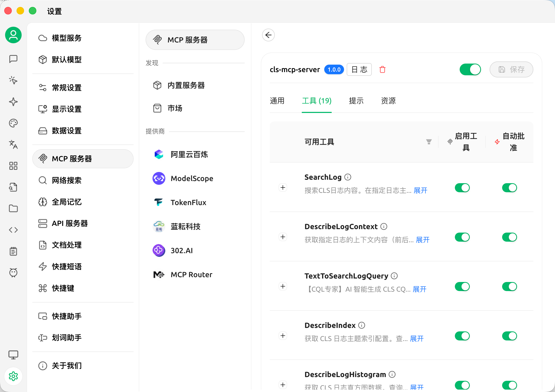Expand the SearchLog row with plus button
The width and height of the screenshot is (555, 392).
click(x=283, y=187)
